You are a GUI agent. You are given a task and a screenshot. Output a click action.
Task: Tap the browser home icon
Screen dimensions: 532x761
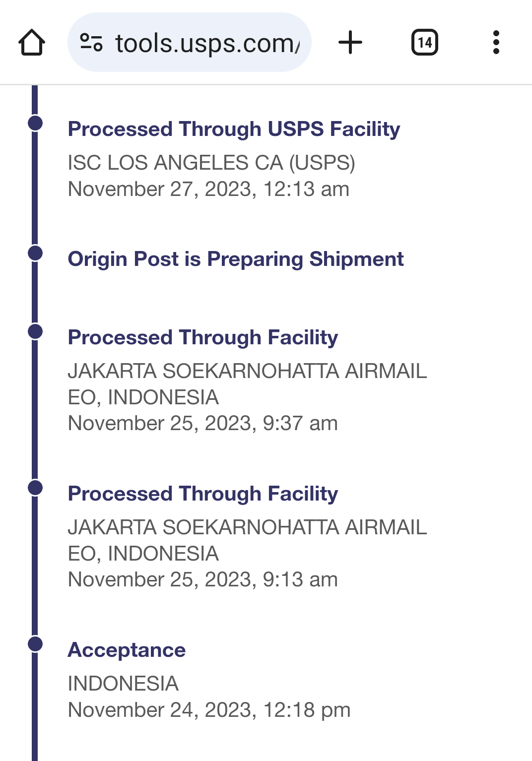[x=32, y=42]
